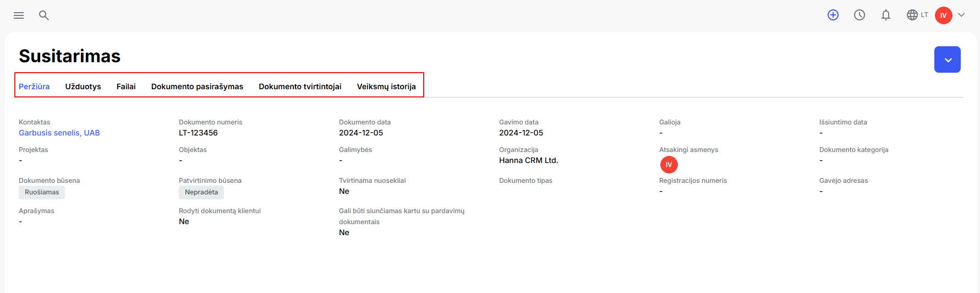Click the Nepradėta approval badge

[x=201, y=192]
